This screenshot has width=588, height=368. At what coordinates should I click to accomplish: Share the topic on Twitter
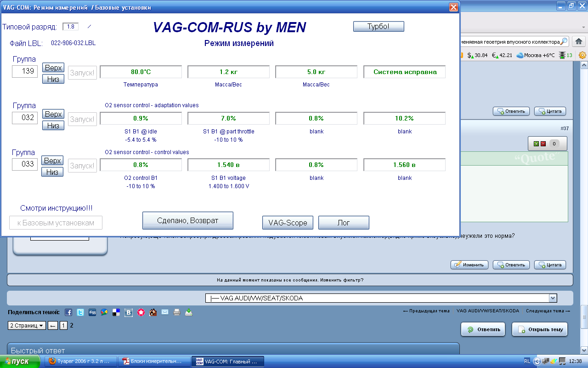pyautogui.click(x=80, y=312)
